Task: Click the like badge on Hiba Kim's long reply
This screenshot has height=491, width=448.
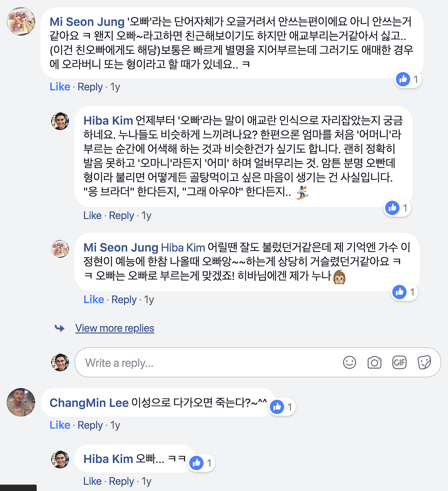Action: coord(397,208)
